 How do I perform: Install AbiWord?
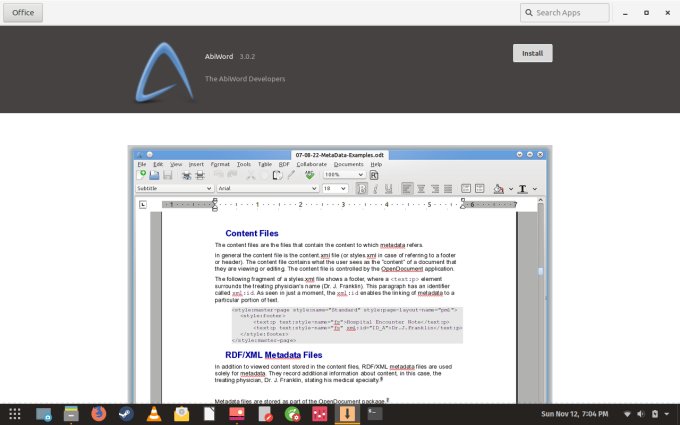click(532, 53)
